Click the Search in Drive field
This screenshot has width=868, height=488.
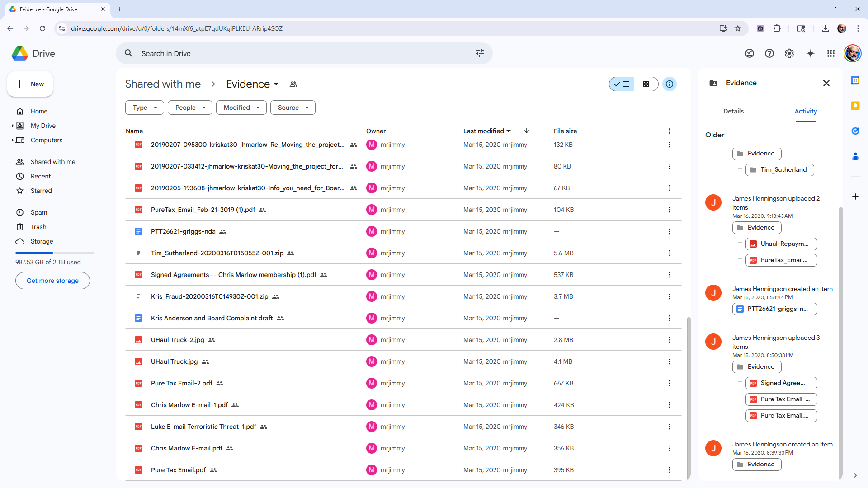pyautogui.click(x=298, y=53)
